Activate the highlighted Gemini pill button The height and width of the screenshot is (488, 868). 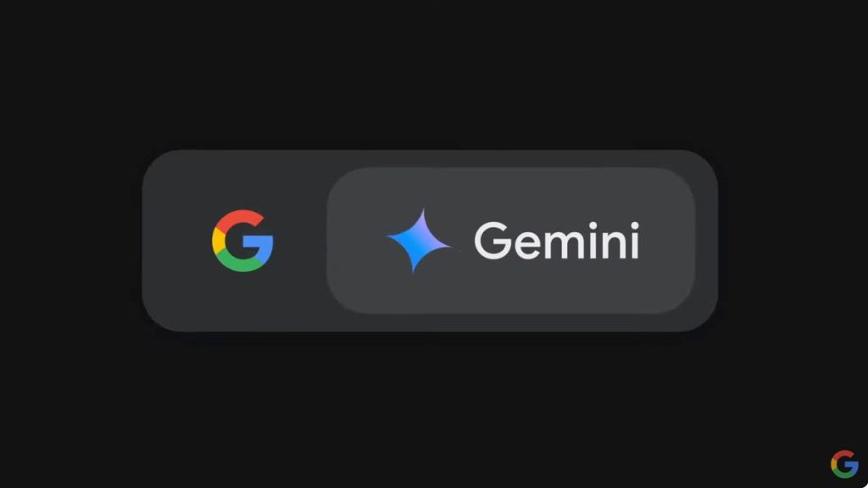tap(510, 241)
